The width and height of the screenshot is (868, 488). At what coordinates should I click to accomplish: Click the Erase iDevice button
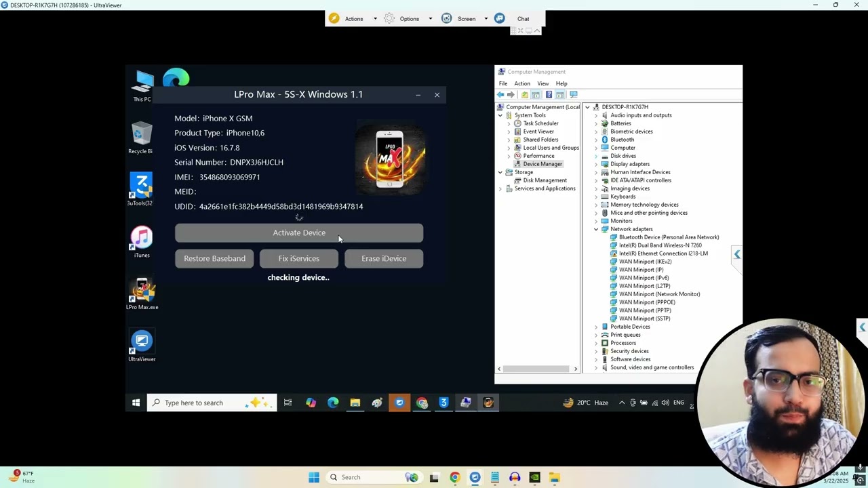[384, 258]
